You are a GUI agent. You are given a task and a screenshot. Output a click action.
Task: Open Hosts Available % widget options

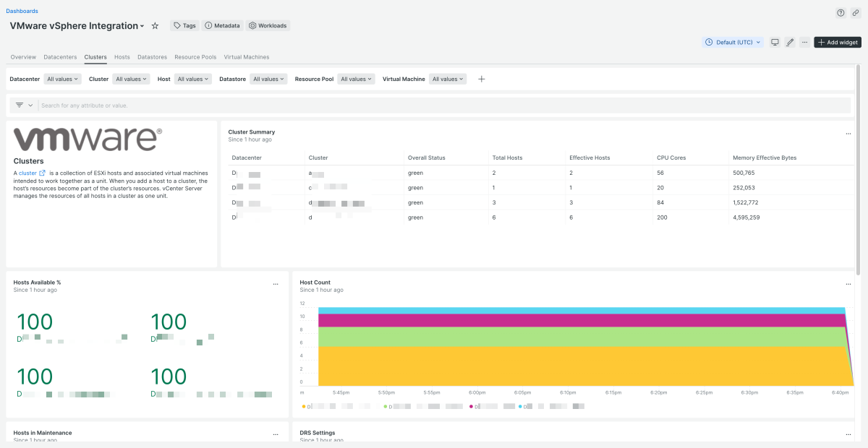(276, 284)
